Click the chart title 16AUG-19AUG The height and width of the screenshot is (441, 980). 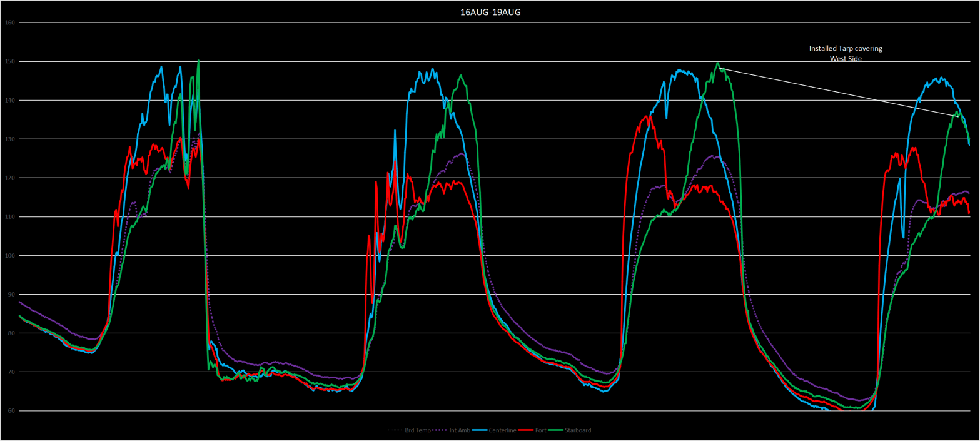pos(490,13)
